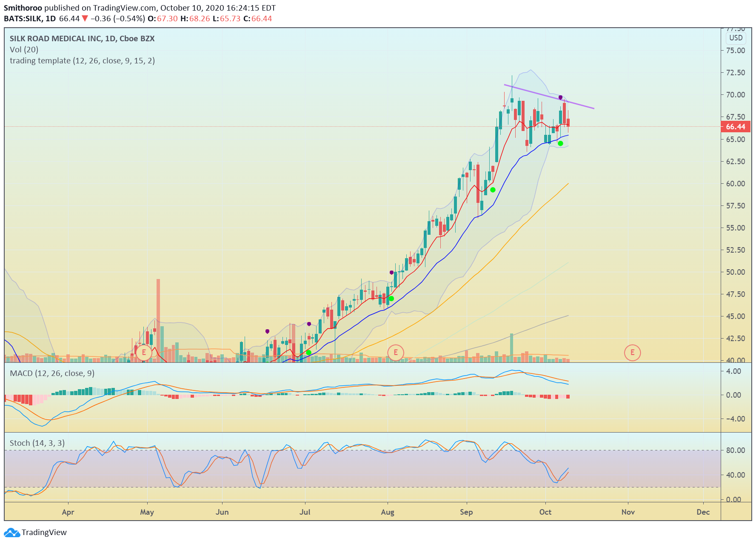Select the Vol (20) indicator legend
This screenshot has width=756, height=544.
(x=24, y=50)
